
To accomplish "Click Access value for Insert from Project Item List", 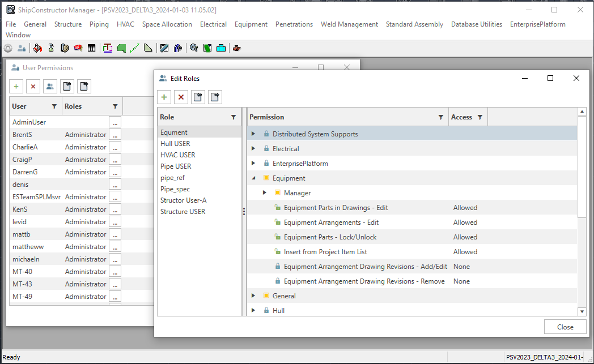I will (465, 252).
